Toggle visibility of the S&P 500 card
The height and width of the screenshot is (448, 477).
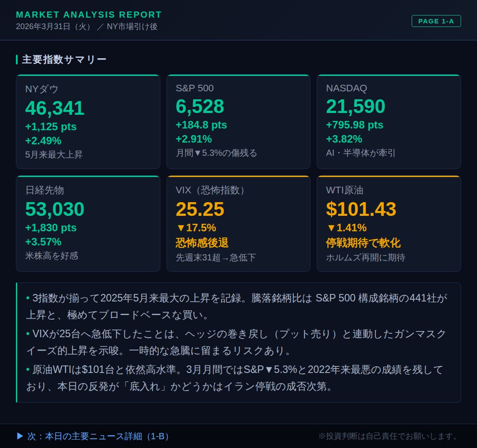click(x=238, y=121)
